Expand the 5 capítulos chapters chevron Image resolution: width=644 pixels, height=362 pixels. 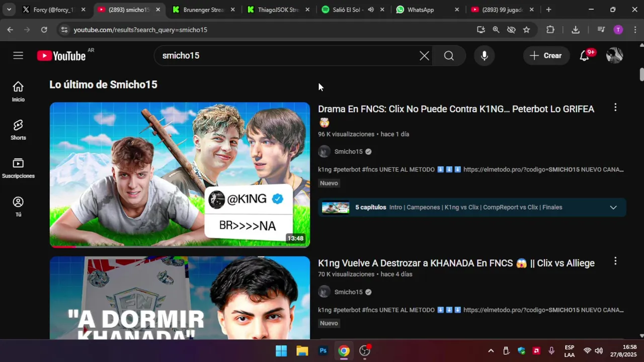point(613,207)
